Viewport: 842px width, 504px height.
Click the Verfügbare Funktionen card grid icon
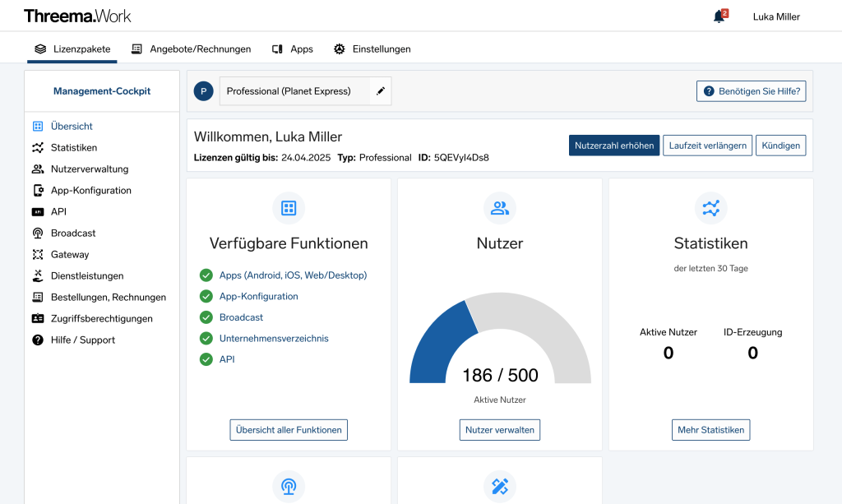289,208
